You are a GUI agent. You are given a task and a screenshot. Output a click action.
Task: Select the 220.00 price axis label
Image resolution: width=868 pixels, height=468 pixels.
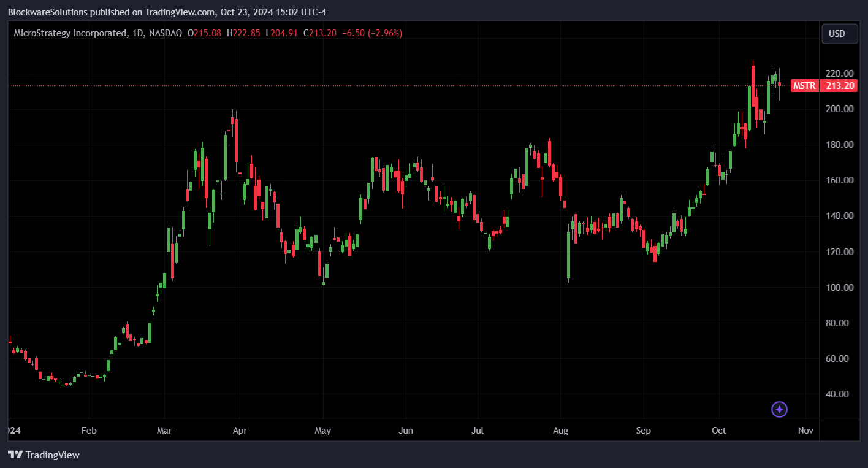tap(840, 73)
